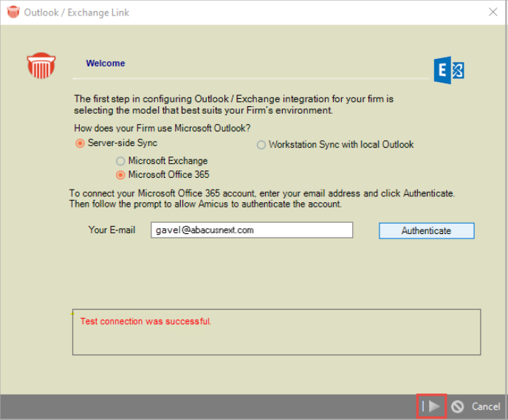Click the 'Your E-mail' label
The image size is (508, 420).
111,230
